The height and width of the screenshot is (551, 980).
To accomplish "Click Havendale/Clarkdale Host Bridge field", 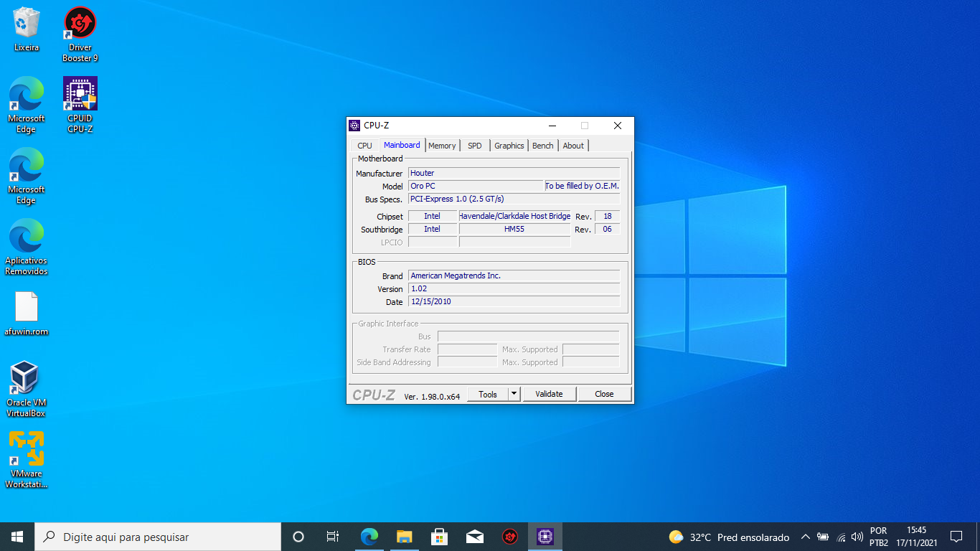I will (515, 216).
